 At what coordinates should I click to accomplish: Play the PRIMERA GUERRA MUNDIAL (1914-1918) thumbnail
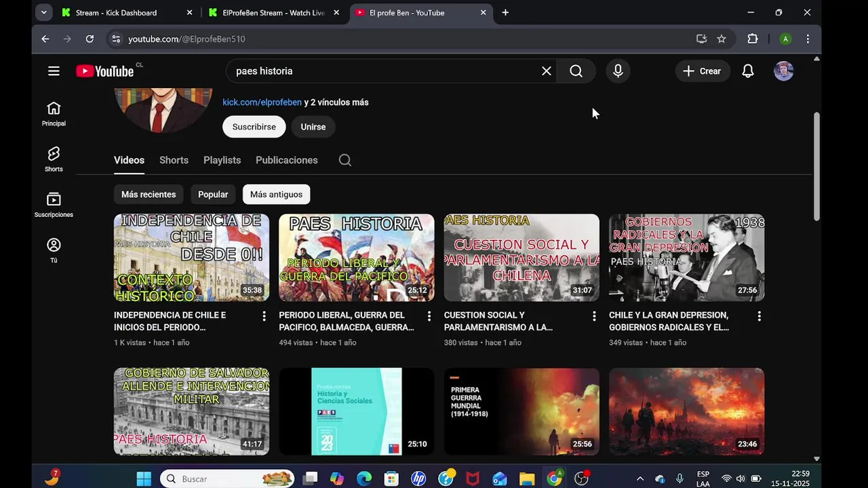tap(521, 411)
